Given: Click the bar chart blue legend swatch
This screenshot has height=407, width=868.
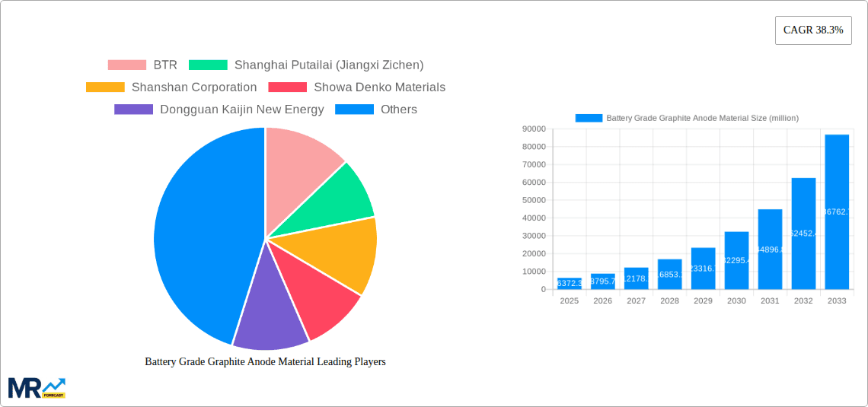Looking at the screenshot, I should tap(589, 118).
